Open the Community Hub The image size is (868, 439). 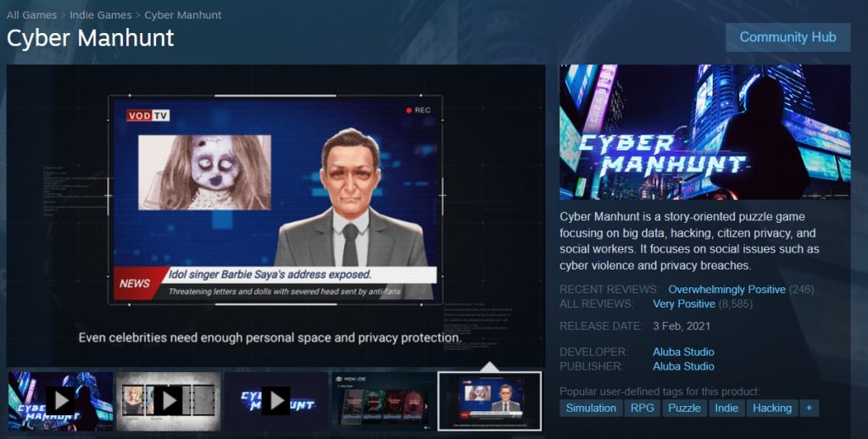click(x=787, y=37)
